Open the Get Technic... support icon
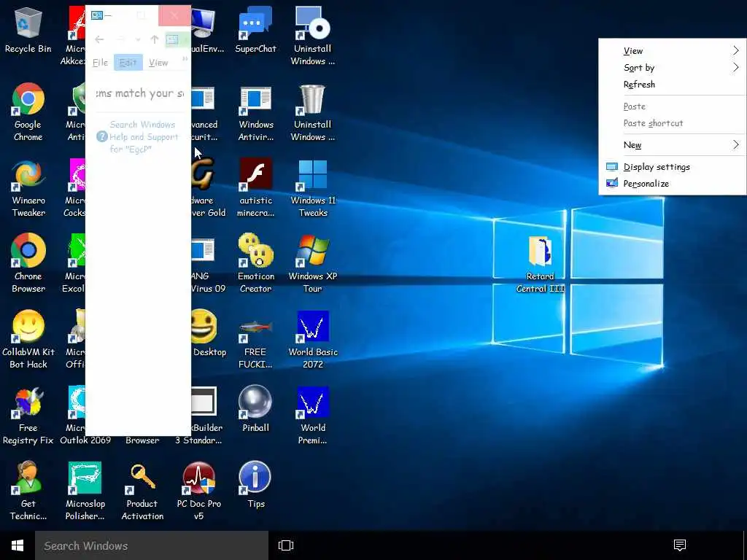The width and height of the screenshot is (747, 560). point(28,491)
